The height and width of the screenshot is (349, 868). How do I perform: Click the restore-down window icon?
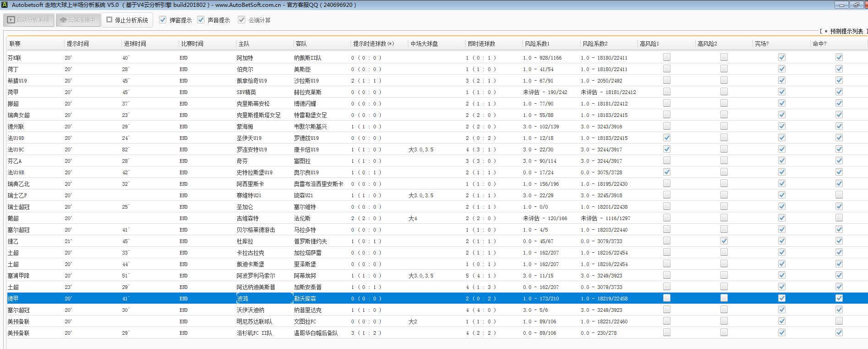click(856, 5)
